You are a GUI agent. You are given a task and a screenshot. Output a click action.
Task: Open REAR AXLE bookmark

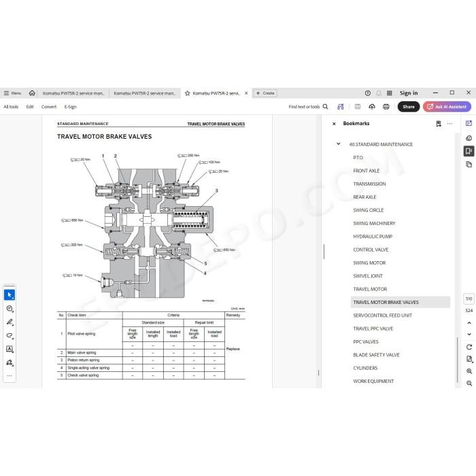(x=364, y=197)
